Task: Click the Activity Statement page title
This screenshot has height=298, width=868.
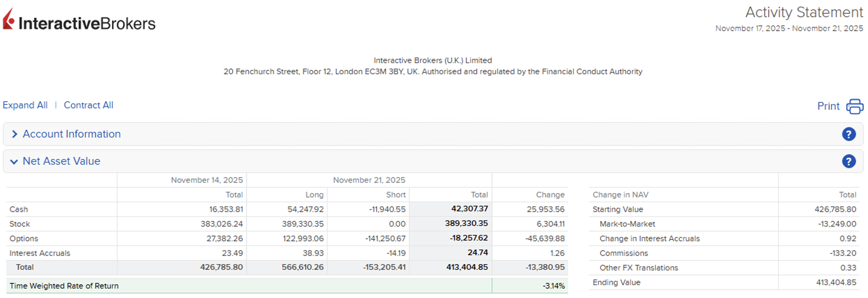Action: [804, 13]
